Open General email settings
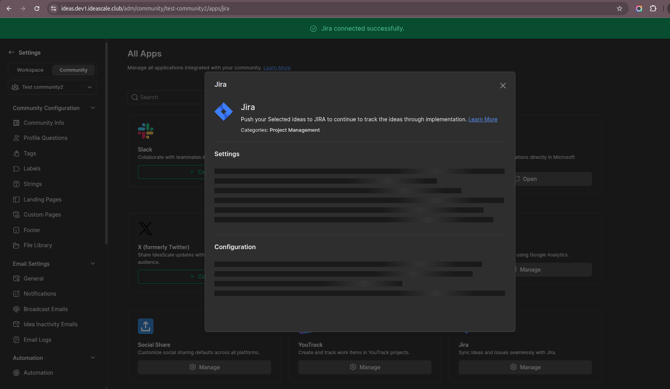Image resolution: width=670 pixels, height=389 pixels. pos(33,279)
